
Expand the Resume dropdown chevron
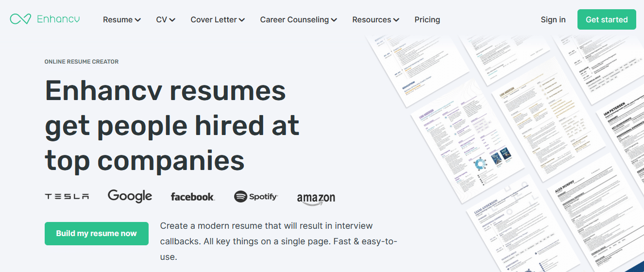[138, 20]
